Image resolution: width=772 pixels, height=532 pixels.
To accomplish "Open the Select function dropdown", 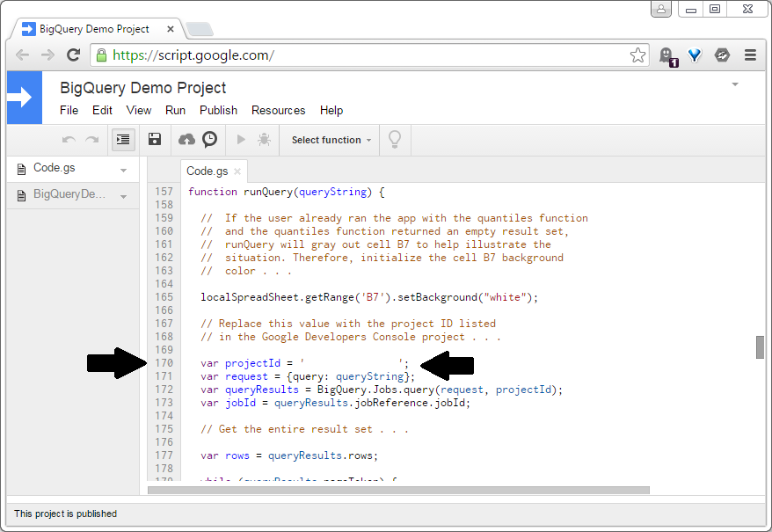I will click(x=331, y=140).
